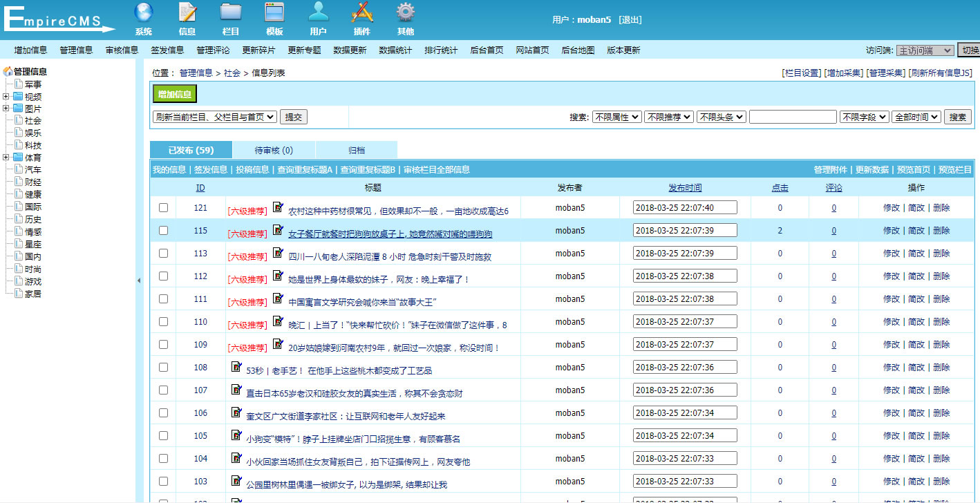This screenshot has height=503, width=980.
Task: Click the edit icon in row 103
Action: point(236,480)
